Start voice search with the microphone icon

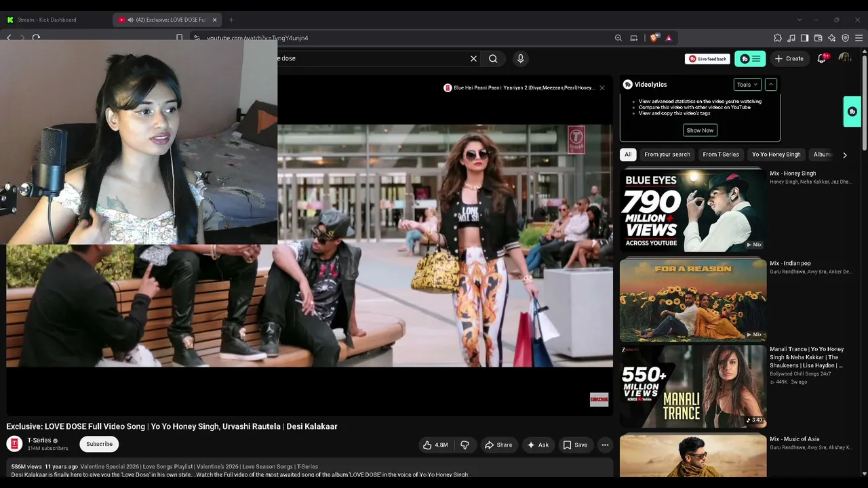click(x=521, y=59)
